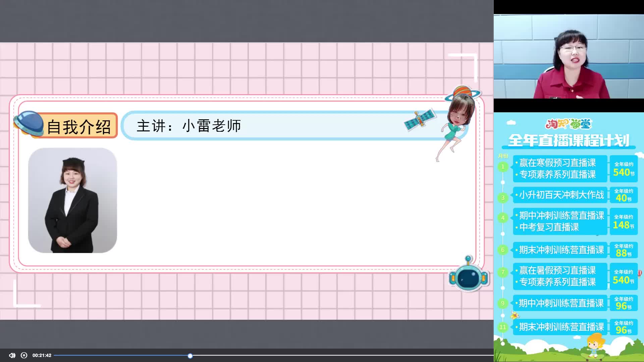This screenshot has width=644, height=362.
Task: Click 专项素养系列直播课 in the month 1 entry
Action: (557, 175)
